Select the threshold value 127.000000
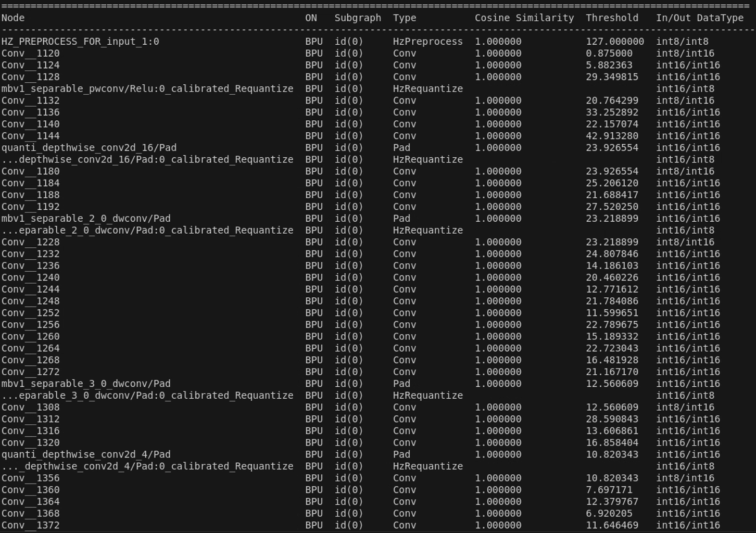Image resolution: width=756 pixels, height=533 pixels. click(x=614, y=42)
